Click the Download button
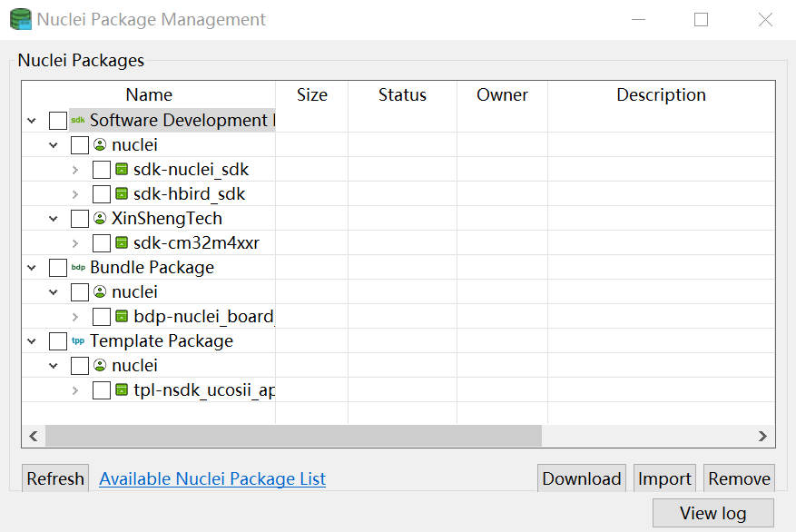 (x=581, y=478)
